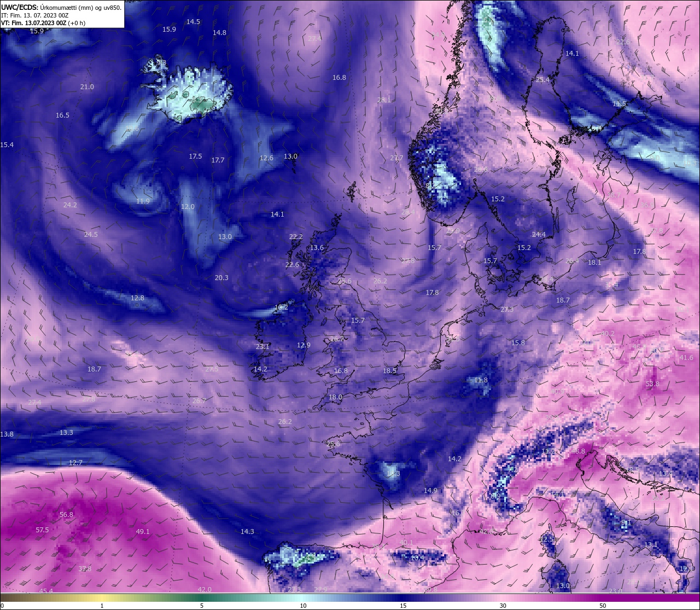700x610 pixels.
Task: Click the title text 'UWC/ECDS: Úrkomumætti (mm) og uv850.'
Action: (x=61, y=8)
